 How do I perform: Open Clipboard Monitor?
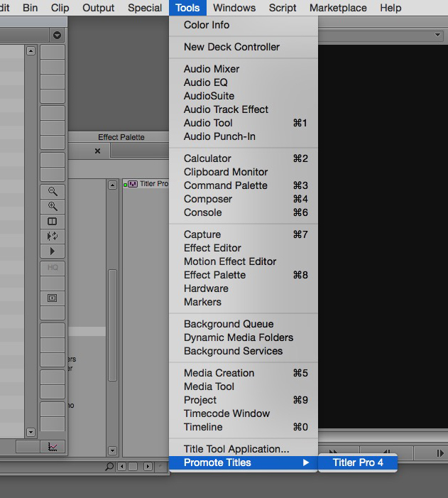coord(244,172)
